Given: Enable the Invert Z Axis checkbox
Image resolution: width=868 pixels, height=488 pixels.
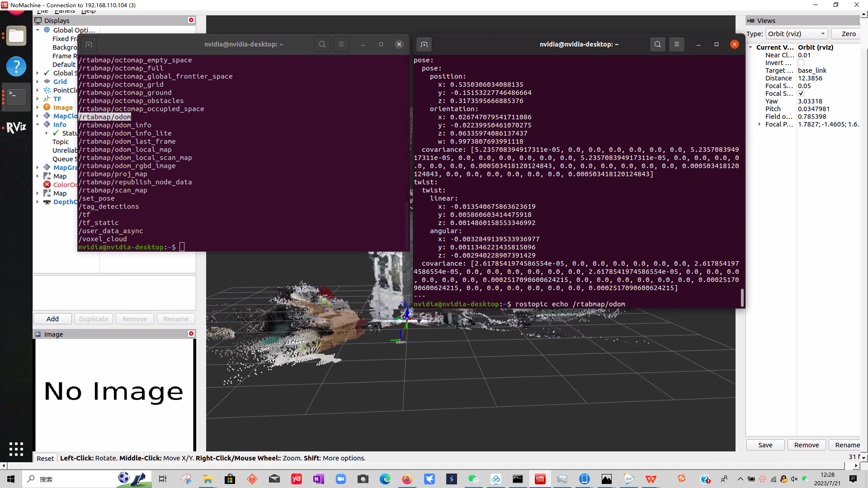Looking at the screenshot, I should pyautogui.click(x=801, y=63).
